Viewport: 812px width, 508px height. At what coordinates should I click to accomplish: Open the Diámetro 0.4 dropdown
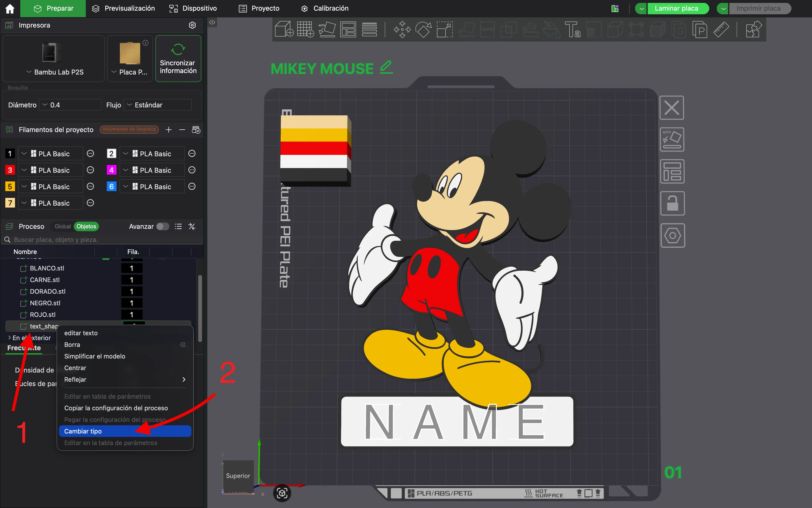point(70,105)
